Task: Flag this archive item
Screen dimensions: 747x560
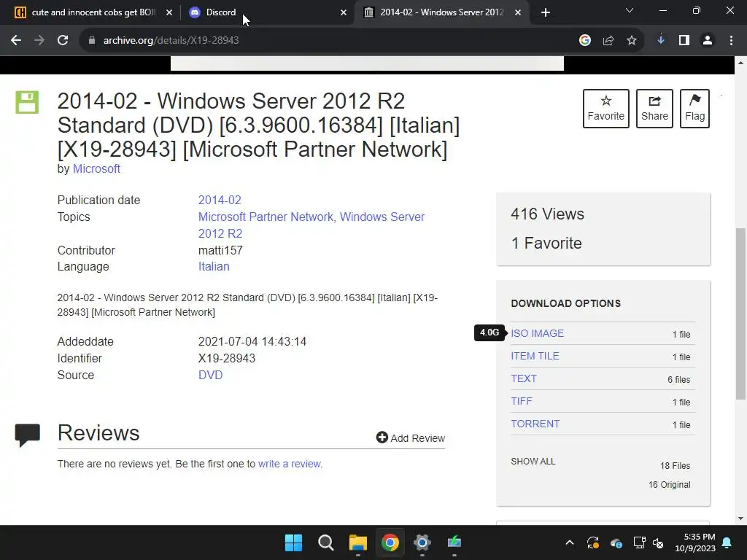Action: 694,109
